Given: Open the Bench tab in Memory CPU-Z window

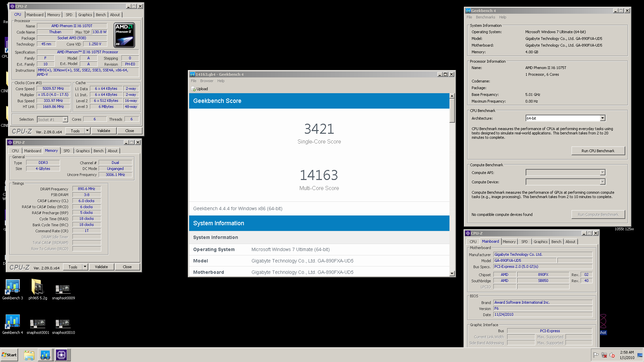Looking at the screenshot, I should tap(98, 151).
